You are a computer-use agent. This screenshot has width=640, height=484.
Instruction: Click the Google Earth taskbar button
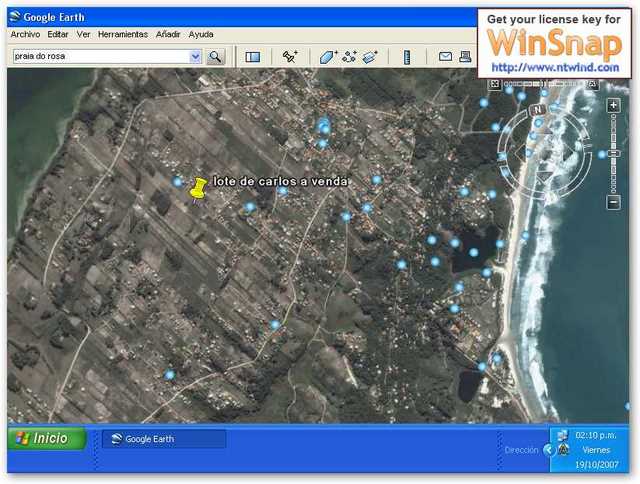[x=164, y=439]
